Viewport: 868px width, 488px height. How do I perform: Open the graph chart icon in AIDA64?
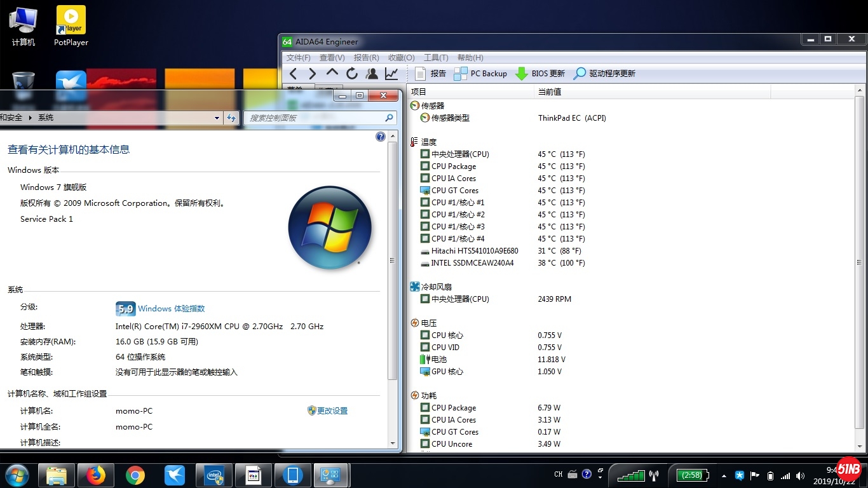pos(391,74)
